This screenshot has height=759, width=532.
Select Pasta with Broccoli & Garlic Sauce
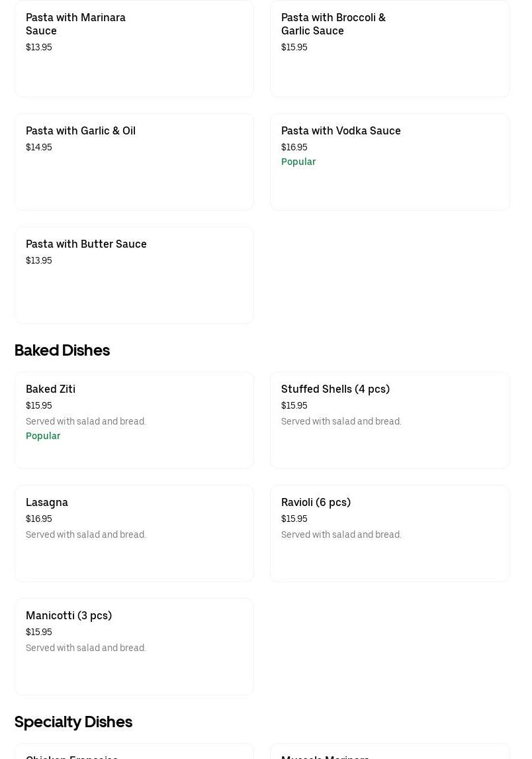pyautogui.click(x=333, y=24)
